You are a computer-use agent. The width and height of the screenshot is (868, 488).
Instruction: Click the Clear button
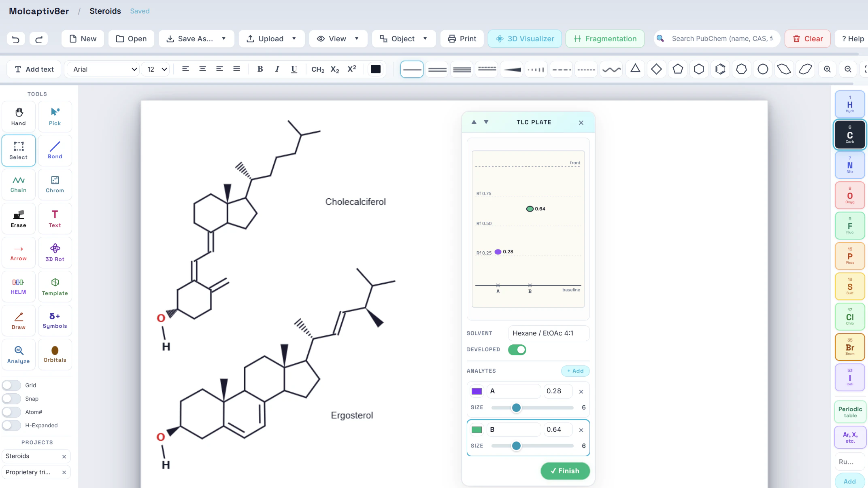pyautogui.click(x=808, y=39)
